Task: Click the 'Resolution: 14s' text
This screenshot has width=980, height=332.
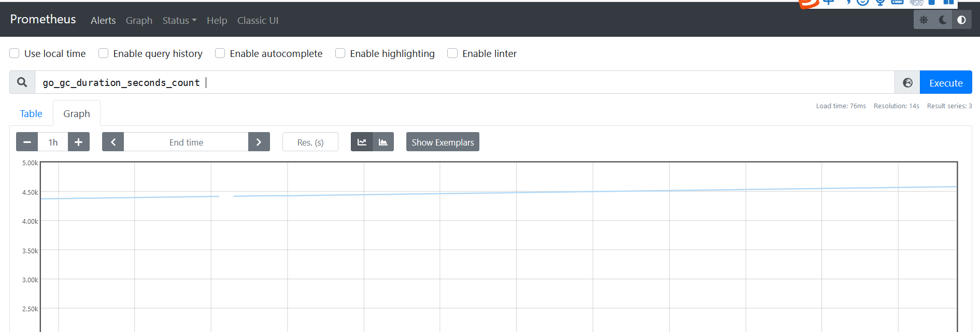Action: [896, 106]
